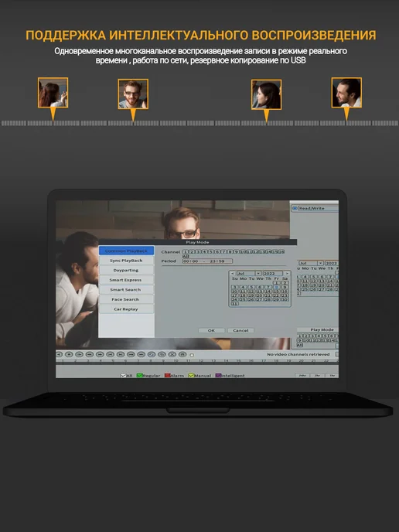The width and height of the screenshot is (399, 532).
Task: Select the Read/Write radio button
Action: pyautogui.click(x=295, y=208)
